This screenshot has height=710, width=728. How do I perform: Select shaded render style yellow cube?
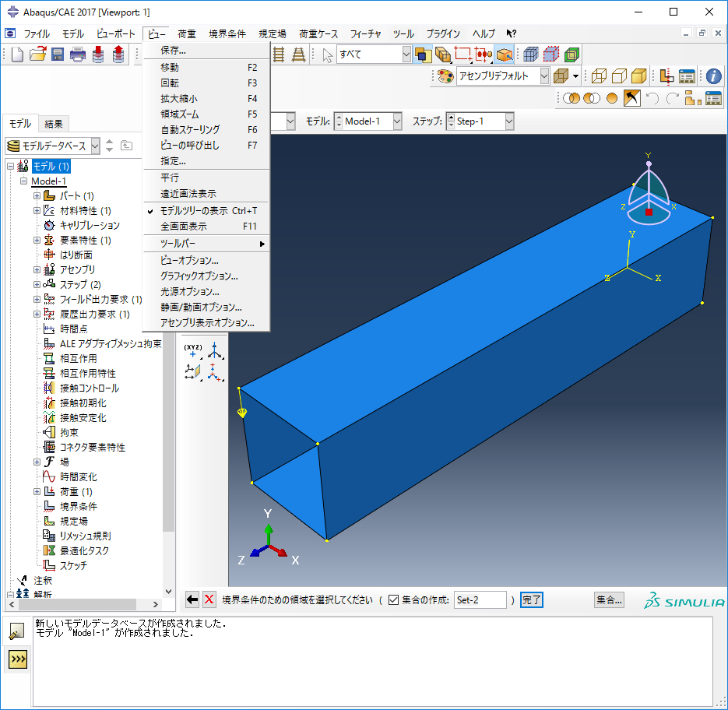pos(639,76)
